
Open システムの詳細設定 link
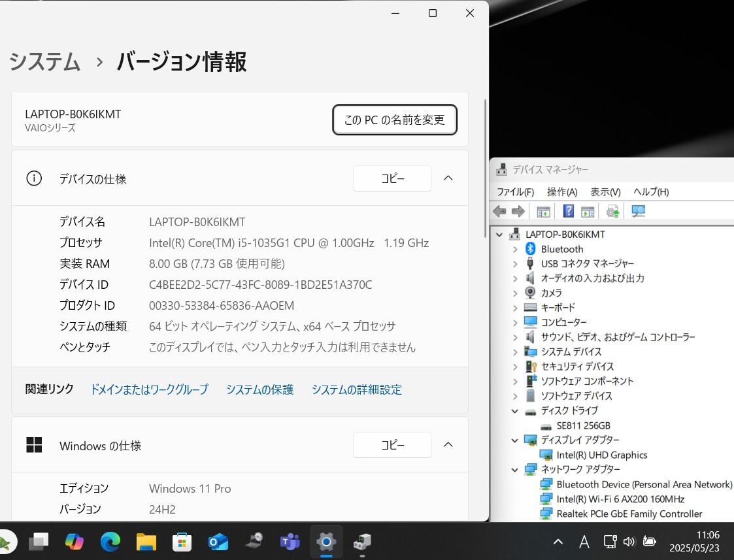tap(357, 389)
